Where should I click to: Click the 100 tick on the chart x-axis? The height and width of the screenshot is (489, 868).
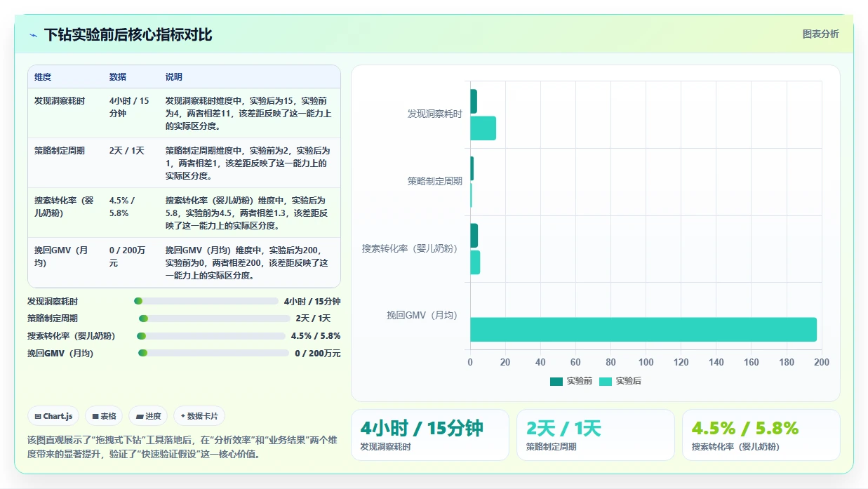tap(646, 363)
